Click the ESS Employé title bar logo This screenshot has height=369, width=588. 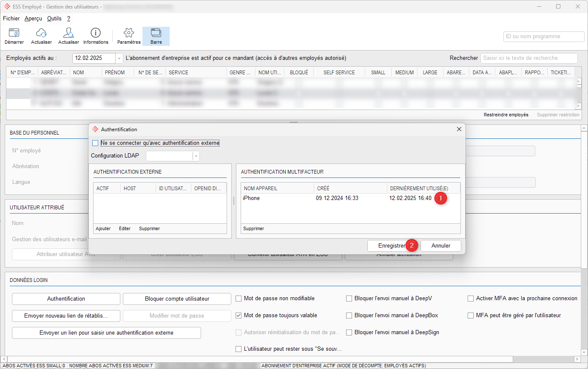coord(7,7)
